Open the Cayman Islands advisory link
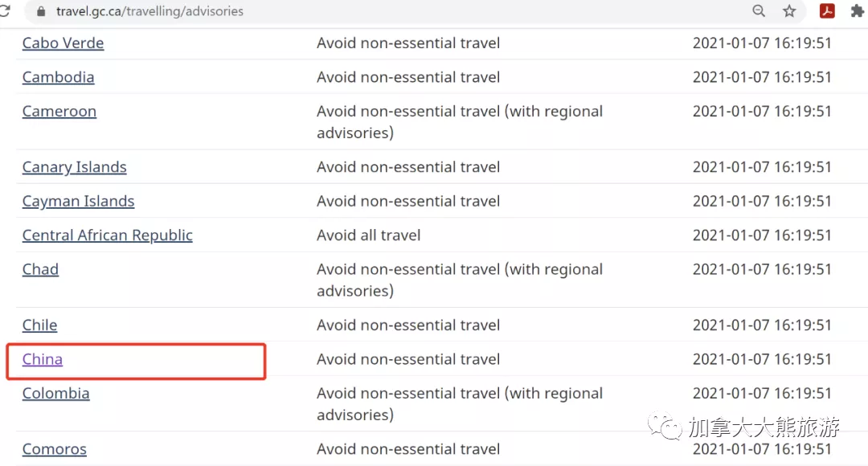This screenshot has width=868, height=466. click(x=78, y=201)
